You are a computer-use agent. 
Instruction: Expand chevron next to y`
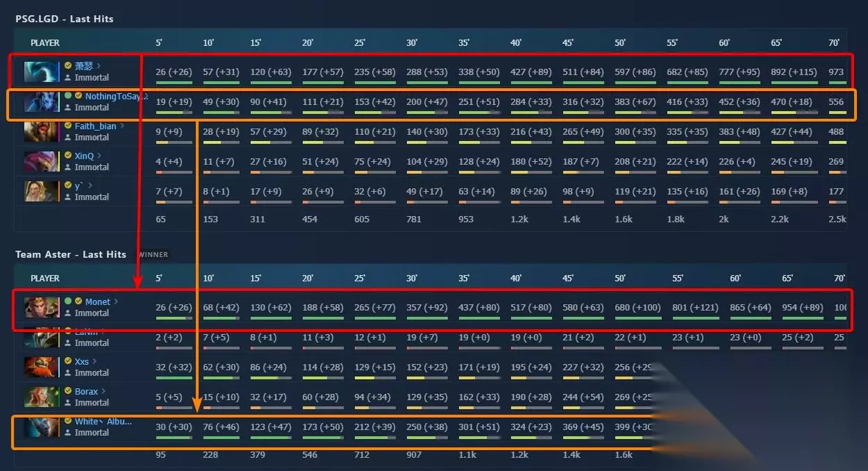click(90, 185)
